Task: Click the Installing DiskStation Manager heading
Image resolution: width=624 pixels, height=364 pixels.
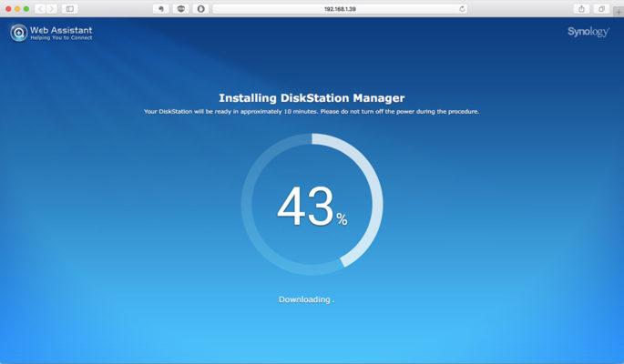Action: coord(312,97)
